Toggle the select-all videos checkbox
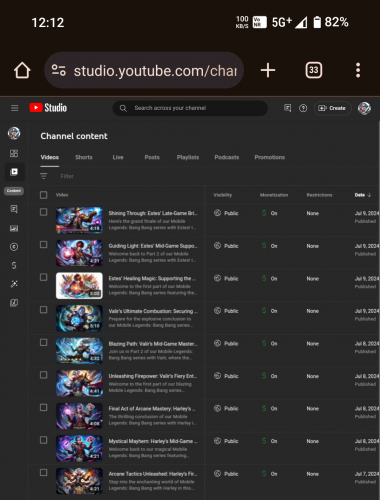 coord(43,195)
